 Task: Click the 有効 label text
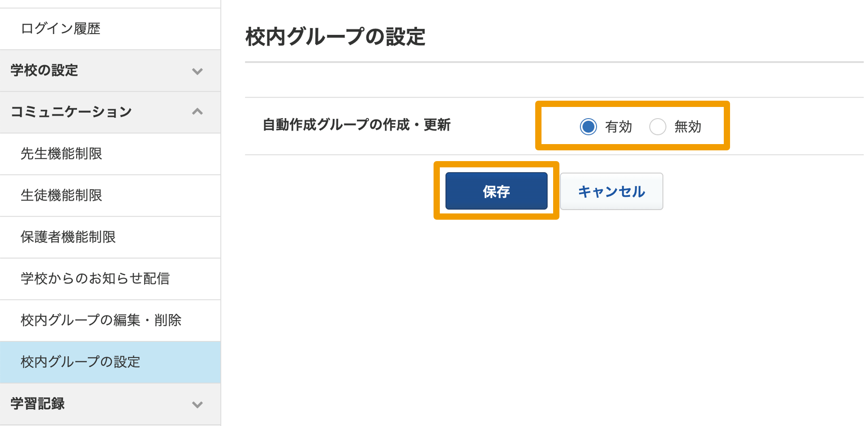coord(618,127)
